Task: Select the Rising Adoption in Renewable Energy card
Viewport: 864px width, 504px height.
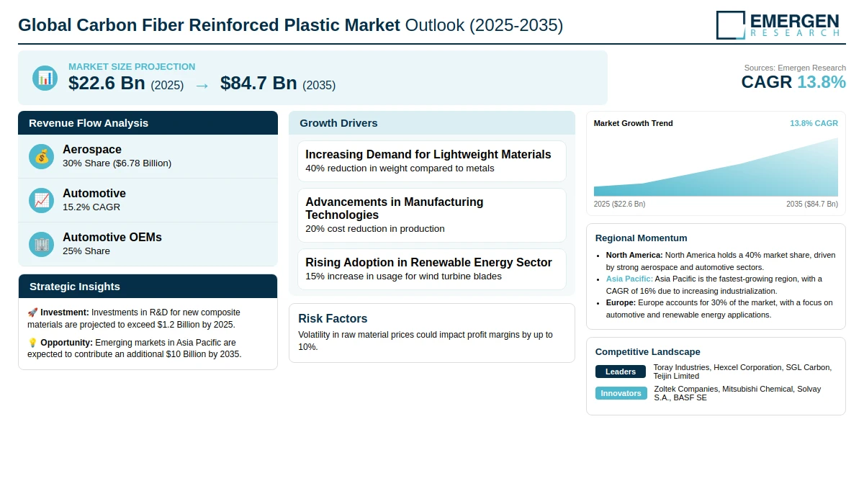Action: point(431,269)
